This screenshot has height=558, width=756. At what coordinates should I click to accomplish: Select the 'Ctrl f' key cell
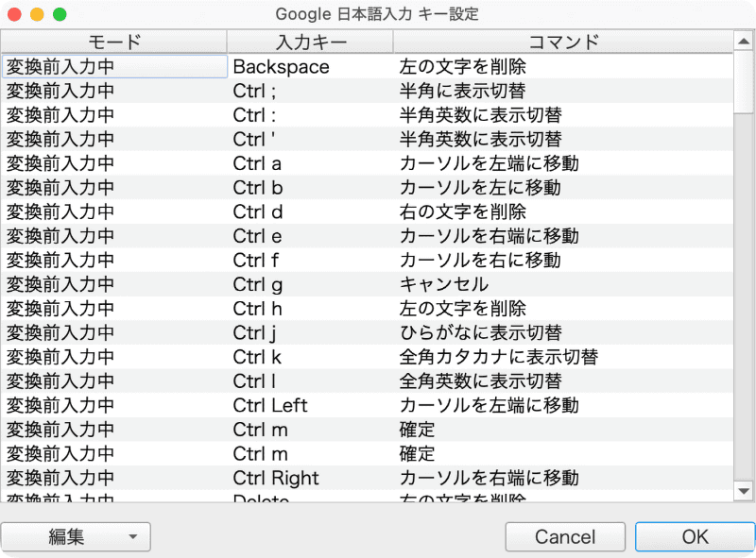pos(310,260)
